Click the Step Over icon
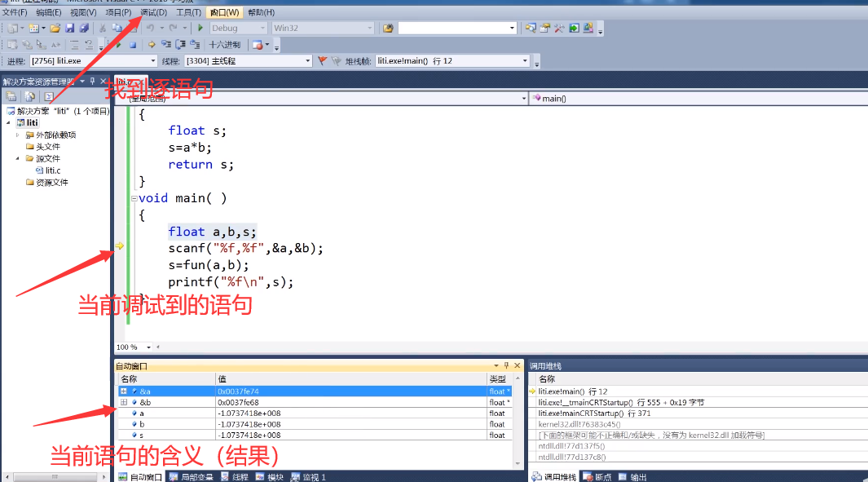 (180, 44)
